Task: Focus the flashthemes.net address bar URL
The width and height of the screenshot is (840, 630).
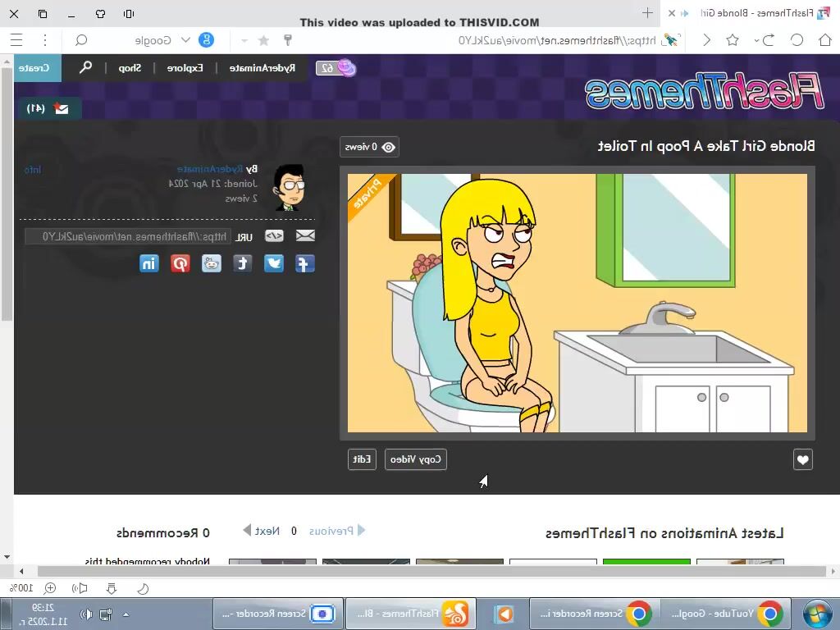Action: pyautogui.click(x=557, y=41)
